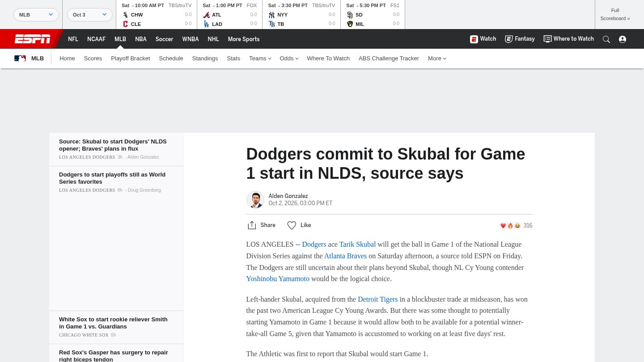Open the user profile icon
The height and width of the screenshot is (362, 644).
[623, 39]
